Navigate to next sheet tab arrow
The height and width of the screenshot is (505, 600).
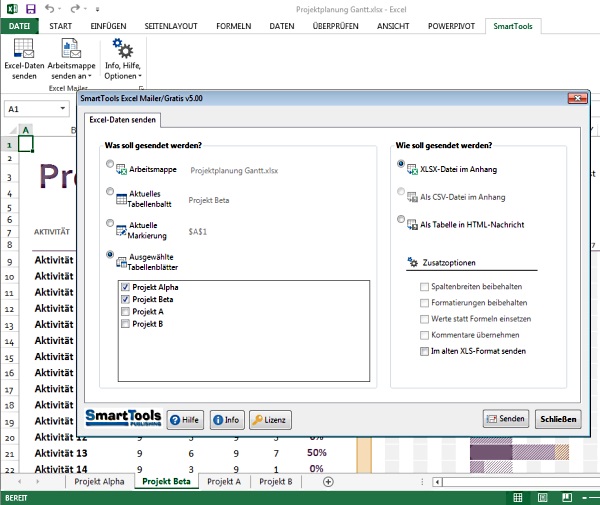(x=38, y=482)
